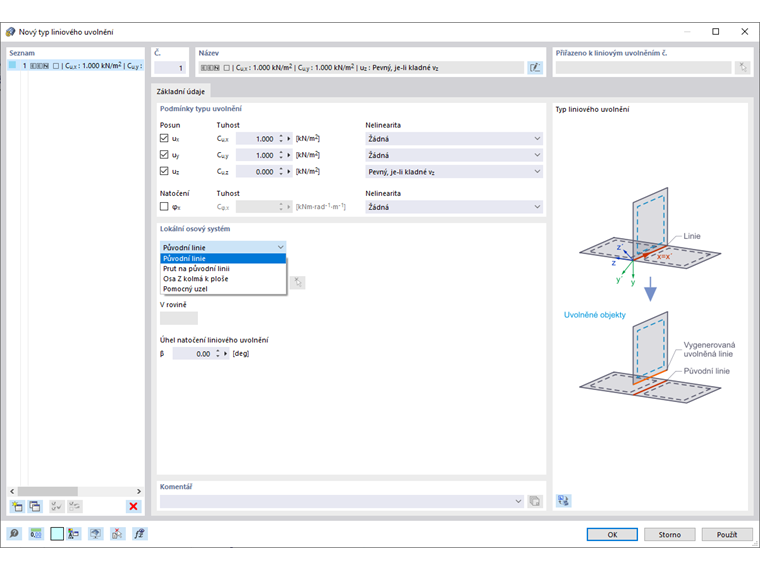
Task: Uncheck the uz displacement checkbox
Action: coord(164,171)
